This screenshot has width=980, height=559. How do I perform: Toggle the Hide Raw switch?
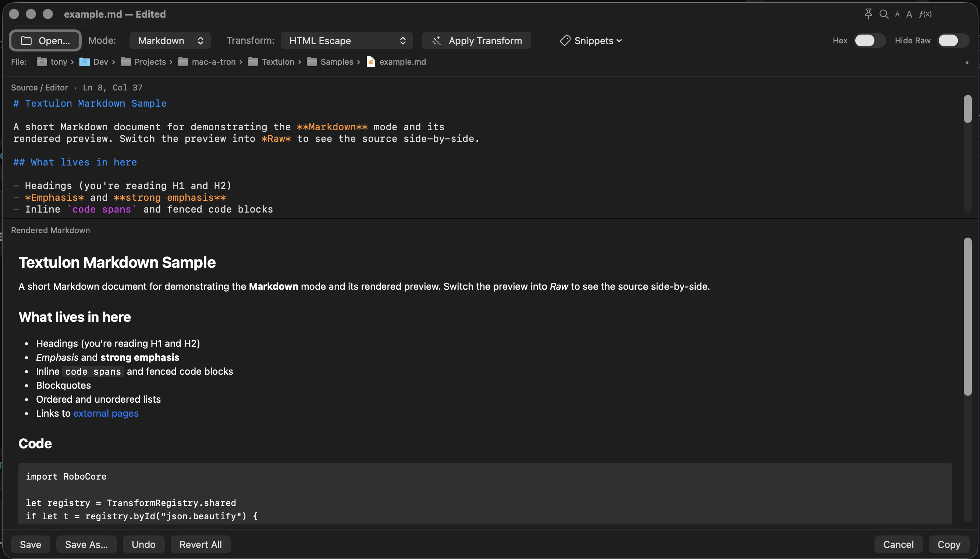[953, 41]
